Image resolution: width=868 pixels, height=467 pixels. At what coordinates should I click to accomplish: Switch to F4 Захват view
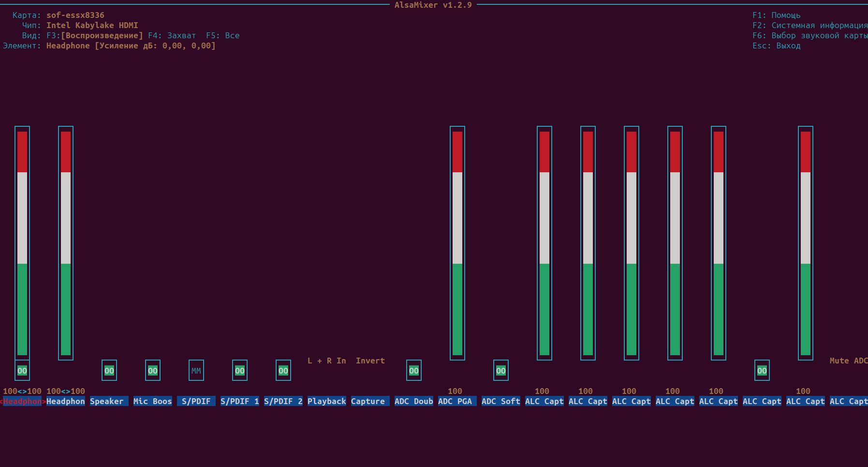pos(172,35)
